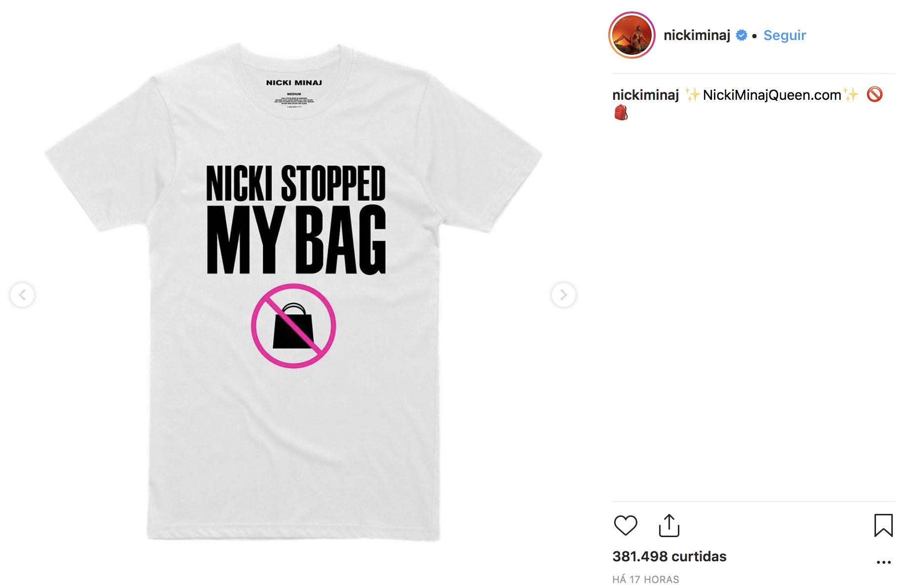Click the prohibited sign emoji in the caption
Image resolution: width=917 pixels, height=588 pixels.
tap(875, 94)
